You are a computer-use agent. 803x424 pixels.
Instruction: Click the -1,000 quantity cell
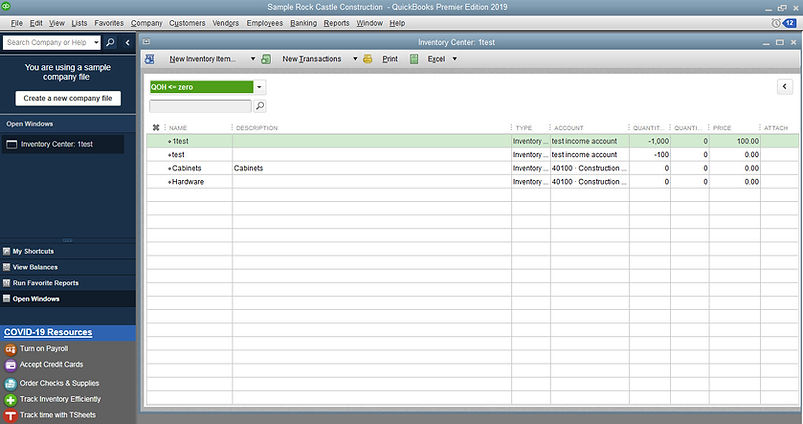click(650, 141)
